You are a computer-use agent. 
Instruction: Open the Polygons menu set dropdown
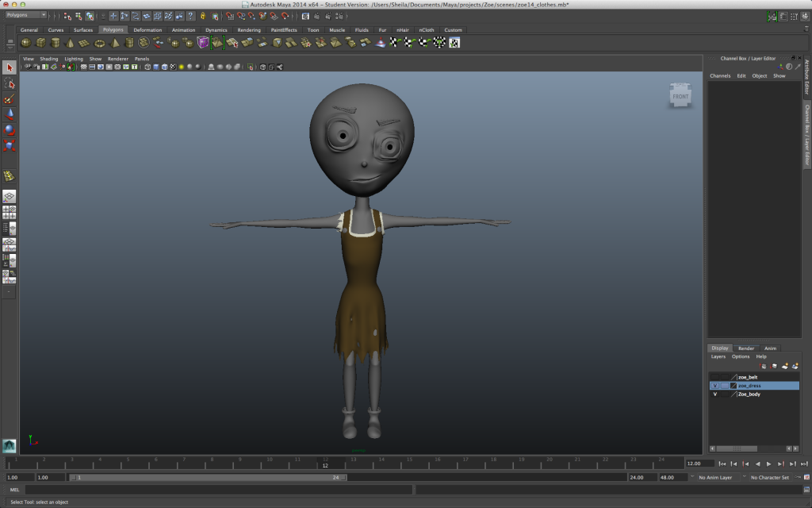(26, 15)
